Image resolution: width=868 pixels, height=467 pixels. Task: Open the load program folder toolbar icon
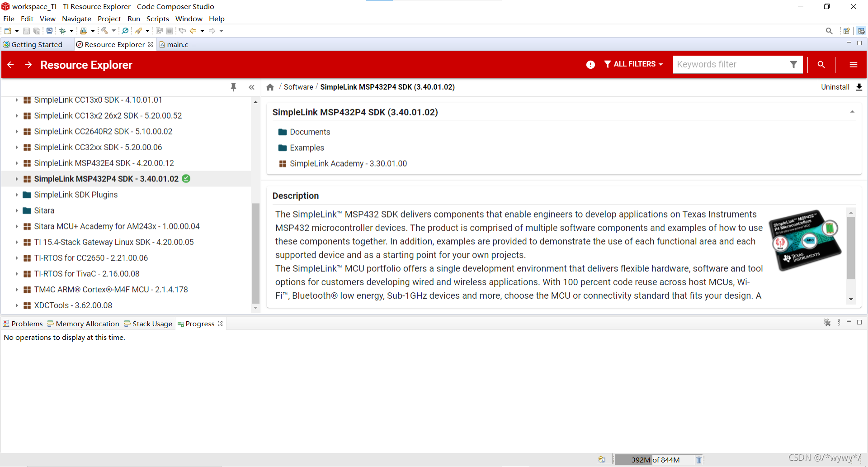tap(84, 31)
